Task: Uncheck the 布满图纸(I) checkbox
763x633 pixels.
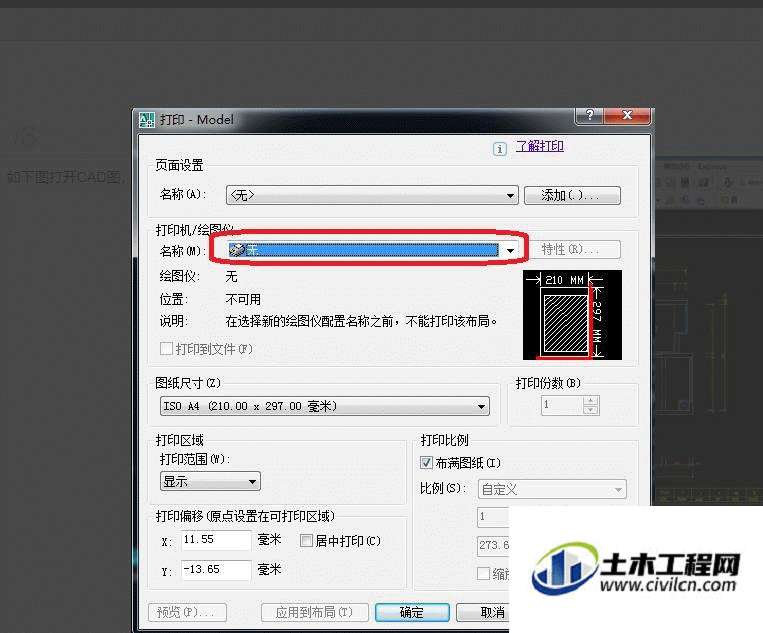Action: click(426, 463)
